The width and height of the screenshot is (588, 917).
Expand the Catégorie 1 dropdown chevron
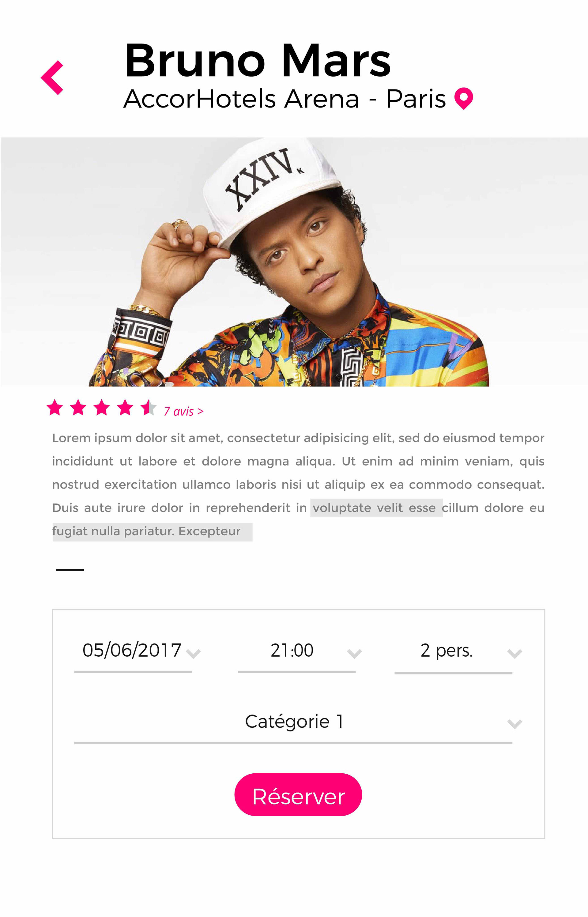(514, 724)
